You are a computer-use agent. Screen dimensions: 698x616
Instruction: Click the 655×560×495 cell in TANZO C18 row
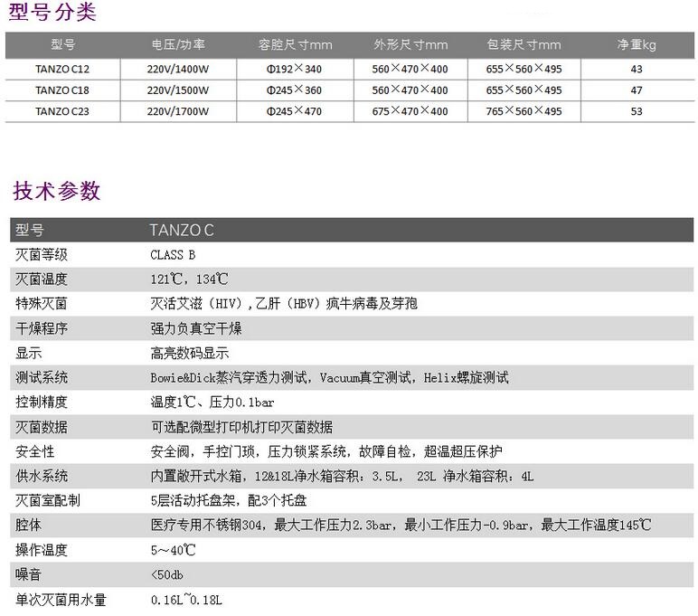pos(523,90)
